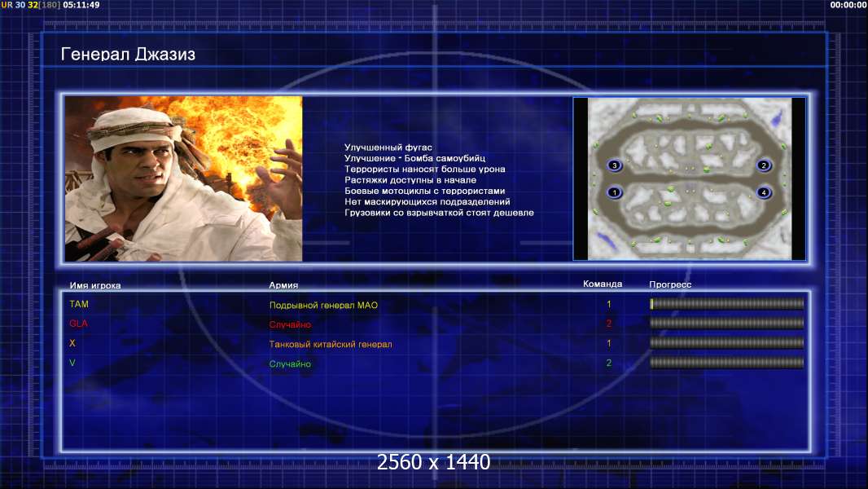Click the progress bar for player X
868x489 pixels.
[726, 343]
